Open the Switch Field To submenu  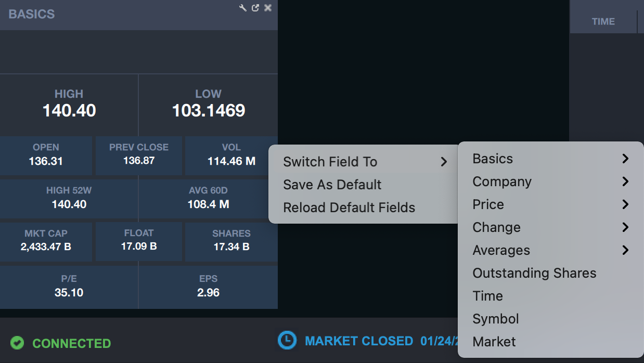[x=363, y=162]
